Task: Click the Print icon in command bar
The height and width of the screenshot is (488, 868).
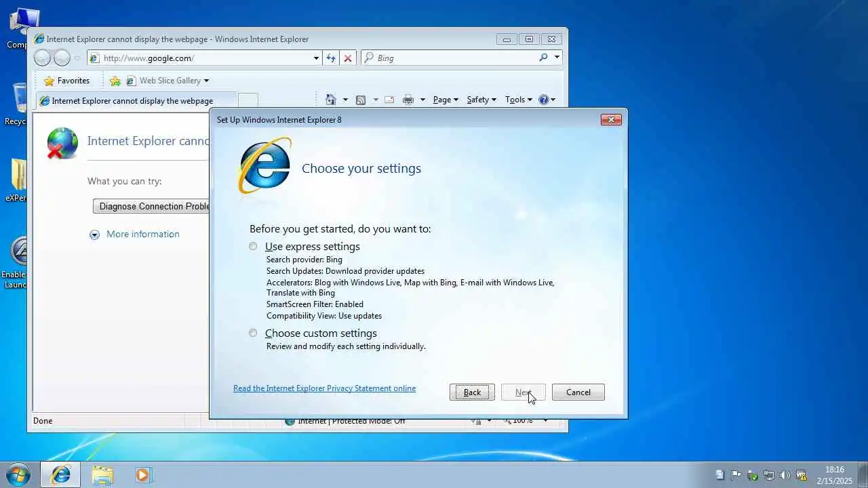Action: pyautogui.click(x=408, y=100)
